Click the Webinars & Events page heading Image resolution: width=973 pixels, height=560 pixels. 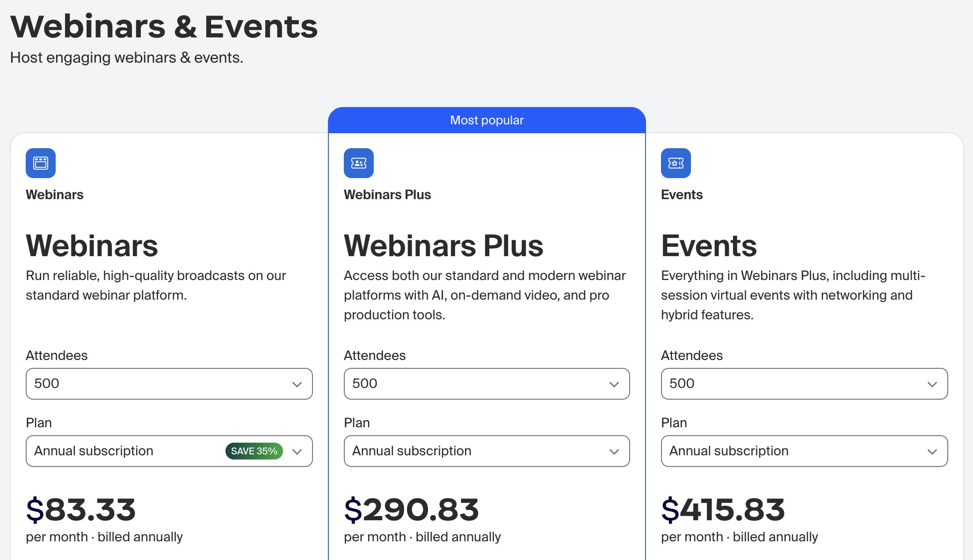164,27
